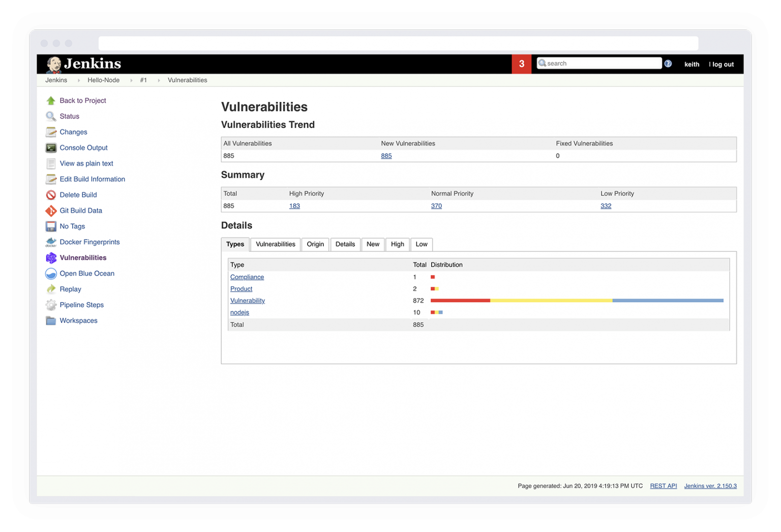The image size is (781, 532).
Task: Click the Jenkins butler logo
Action: (x=52, y=64)
